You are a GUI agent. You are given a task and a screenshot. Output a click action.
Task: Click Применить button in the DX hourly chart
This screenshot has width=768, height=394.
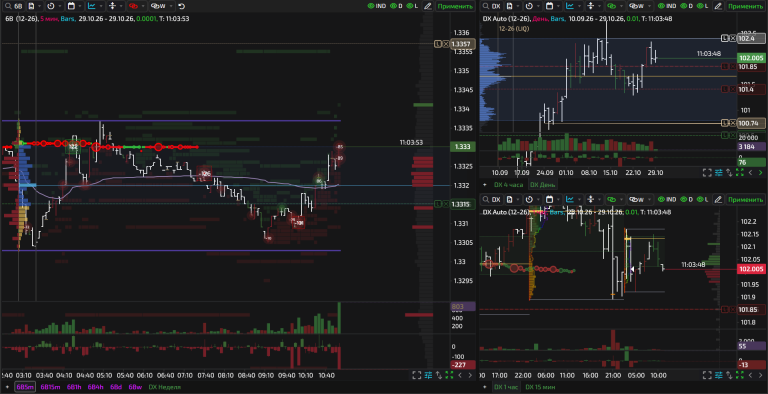pos(745,199)
